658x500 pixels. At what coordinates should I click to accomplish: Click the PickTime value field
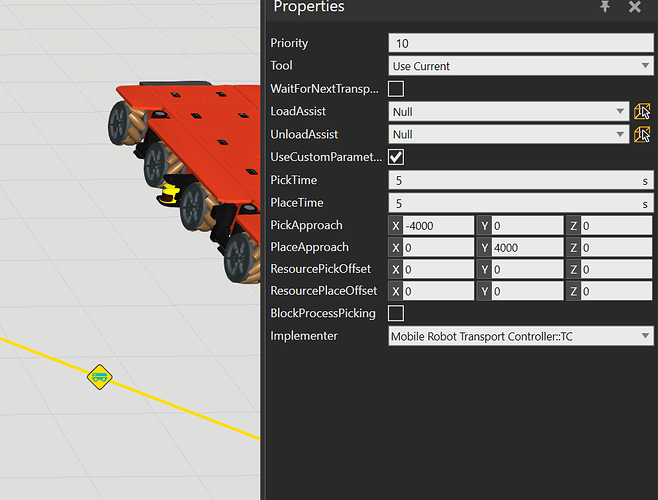point(512,180)
